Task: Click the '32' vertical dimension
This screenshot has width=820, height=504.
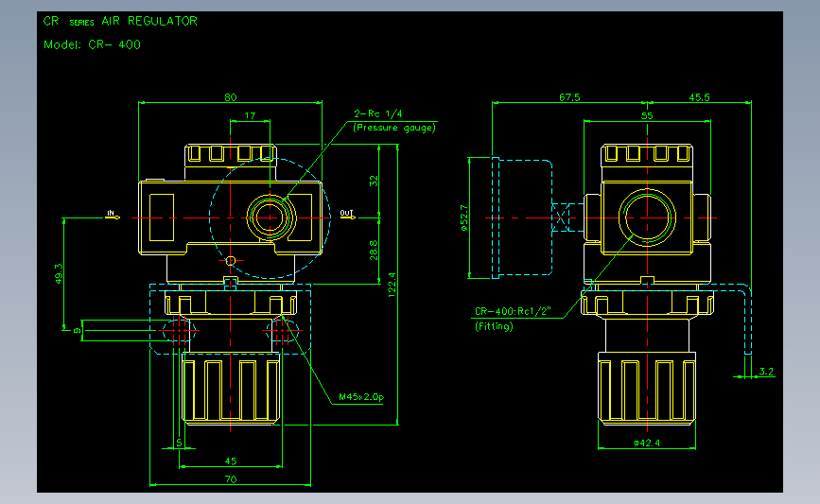Action: tap(374, 181)
